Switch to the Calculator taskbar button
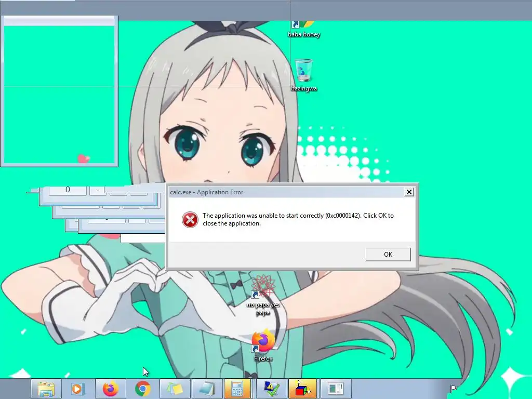This screenshot has height=399, width=532. click(x=237, y=389)
